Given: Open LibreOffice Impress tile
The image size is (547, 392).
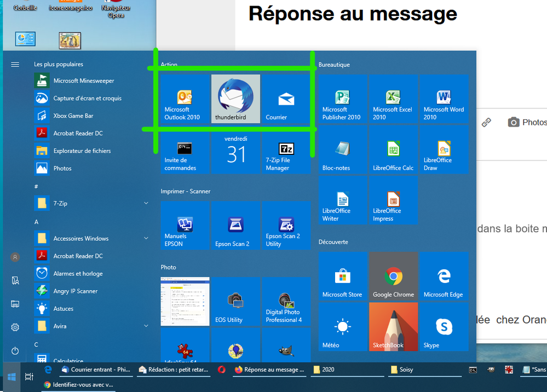Looking at the screenshot, I should click(394, 200).
